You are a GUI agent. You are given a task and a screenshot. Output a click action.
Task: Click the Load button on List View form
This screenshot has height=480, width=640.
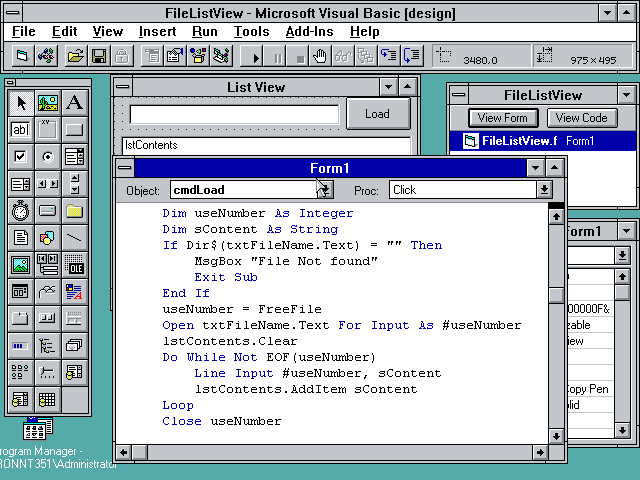(x=378, y=114)
